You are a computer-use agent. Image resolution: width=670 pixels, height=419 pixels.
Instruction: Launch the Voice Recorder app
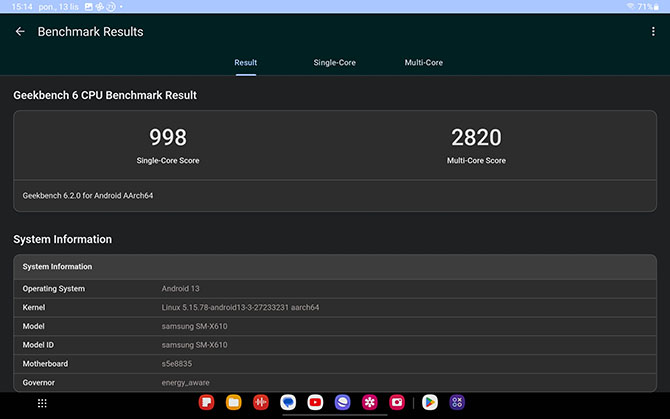261,402
